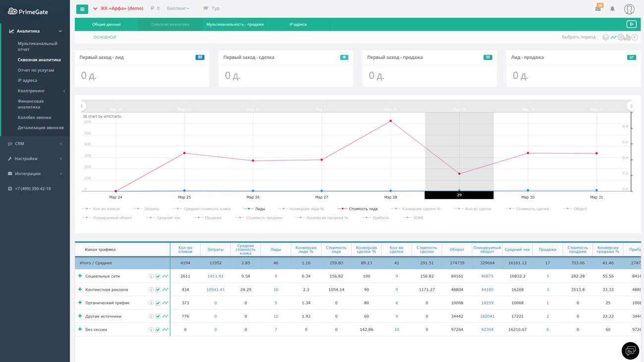
Task: Show info for Социальные сети channel
Action: (x=151, y=276)
